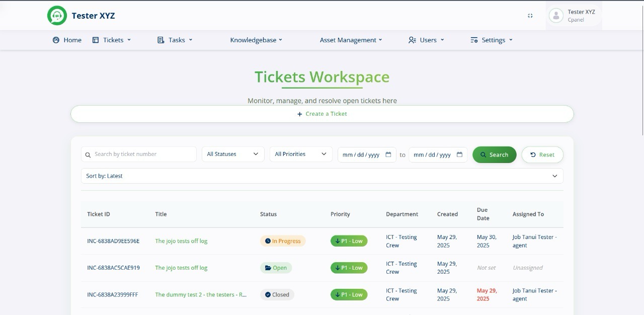Click the Home dashboard icon

(x=56, y=40)
